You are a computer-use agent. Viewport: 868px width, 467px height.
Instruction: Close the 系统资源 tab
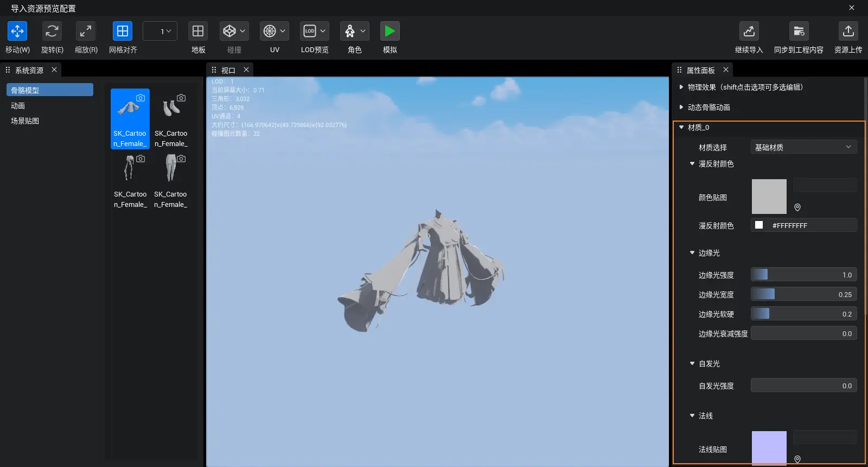(x=54, y=70)
